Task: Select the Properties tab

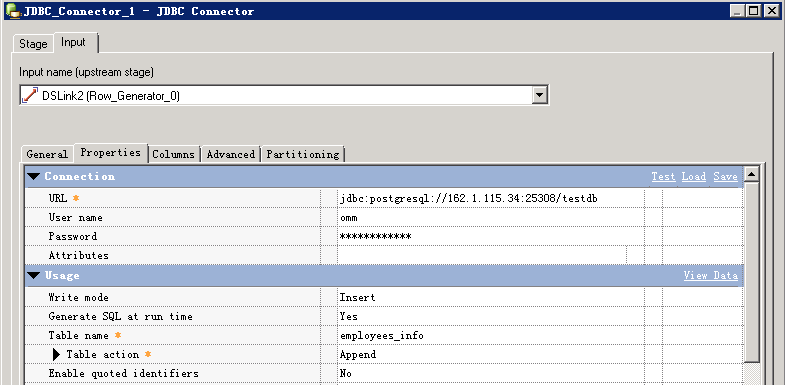Action: click(x=111, y=153)
